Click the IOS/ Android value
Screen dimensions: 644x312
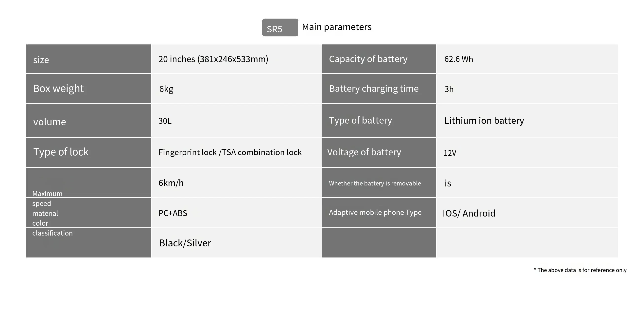(x=469, y=213)
